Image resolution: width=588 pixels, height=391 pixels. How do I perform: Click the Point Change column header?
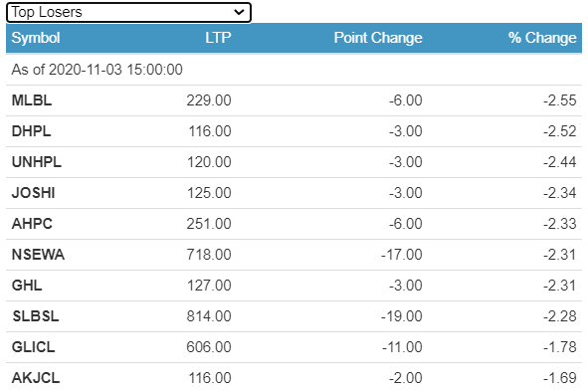(378, 38)
